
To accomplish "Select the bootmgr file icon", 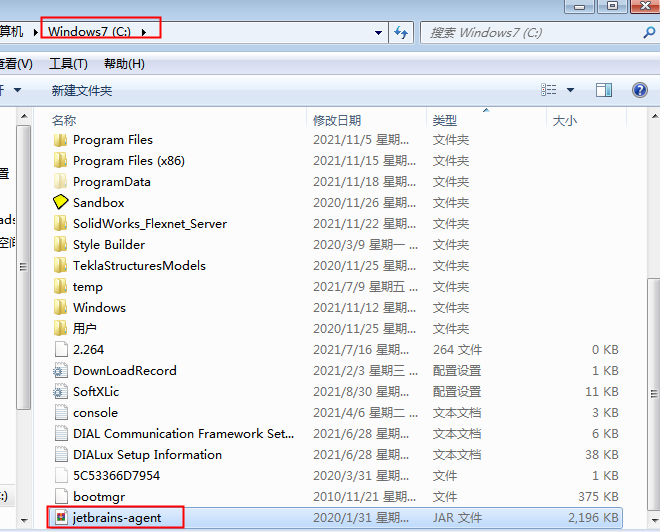I will coord(61,497).
